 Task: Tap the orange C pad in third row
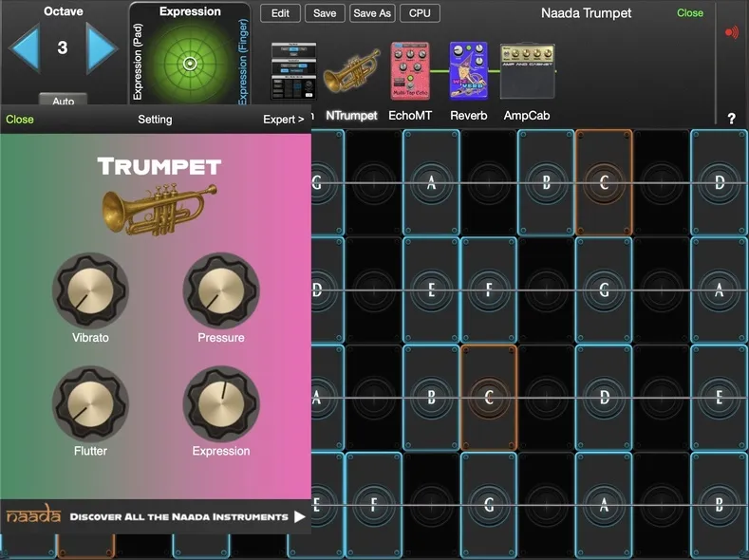click(x=489, y=397)
